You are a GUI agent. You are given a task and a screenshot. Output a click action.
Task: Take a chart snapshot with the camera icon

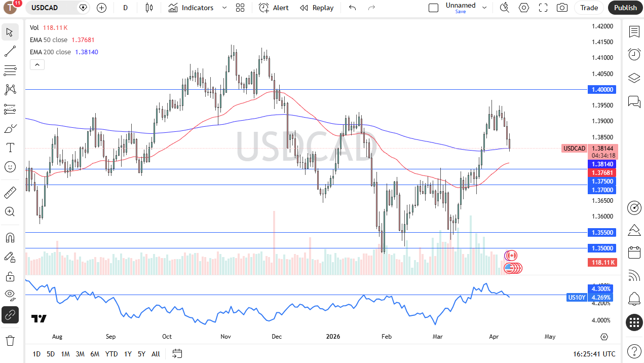pyautogui.click(x=561, y=8)
